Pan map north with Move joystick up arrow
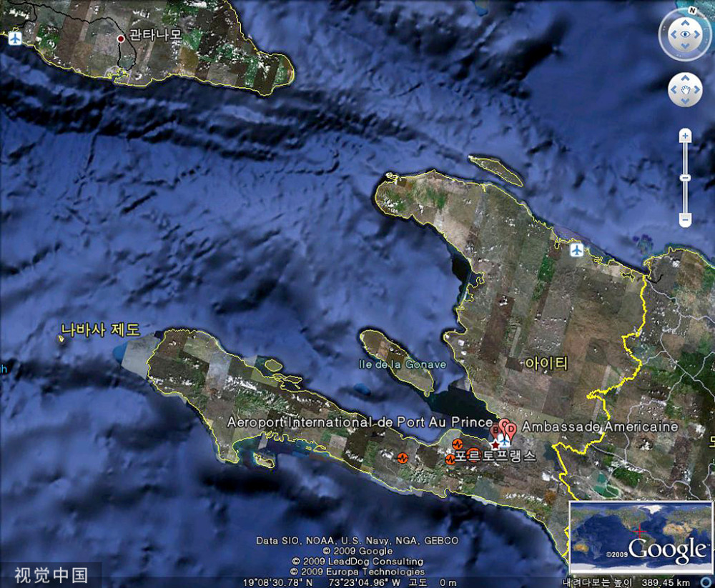 click(x=685, y=79)
